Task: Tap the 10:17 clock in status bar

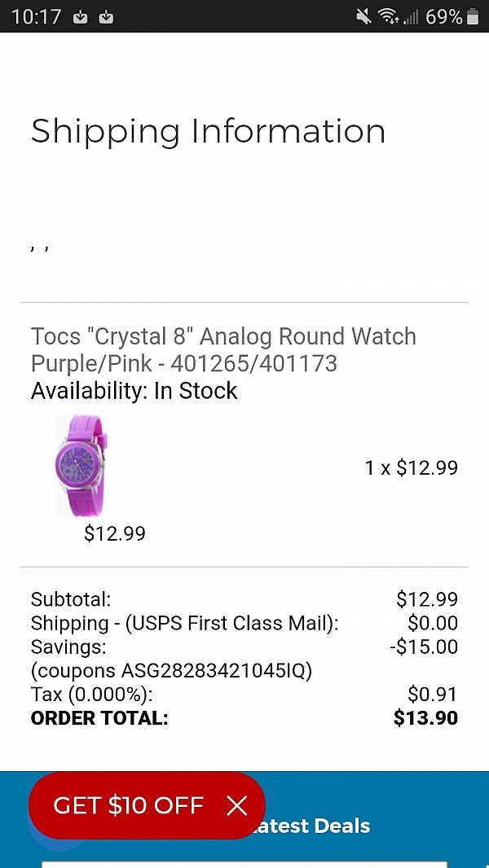Action: coord(36,16)
